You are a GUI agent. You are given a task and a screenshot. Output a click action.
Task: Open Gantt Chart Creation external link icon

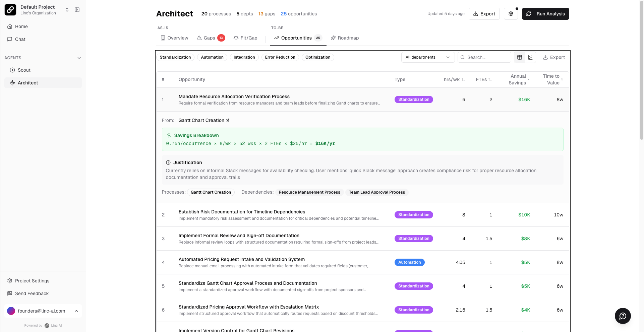(228, 120)
